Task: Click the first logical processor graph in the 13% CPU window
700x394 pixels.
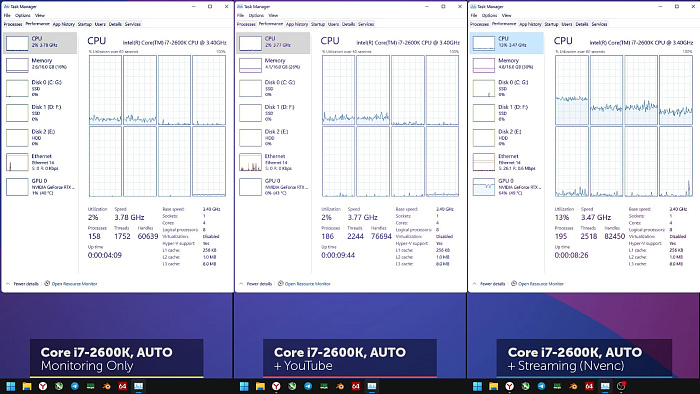Action: pos(572,90)
